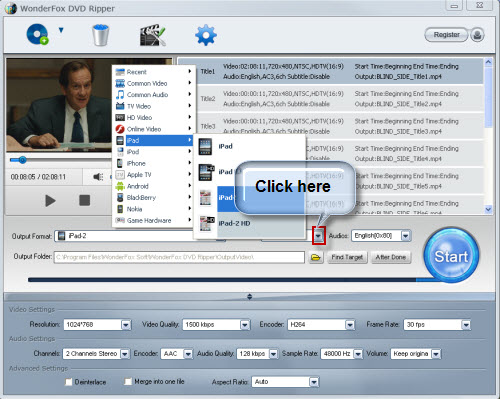500x399 pixels.
Task: Click the music note icon beside Common Audio
Action: pos(120,95)
